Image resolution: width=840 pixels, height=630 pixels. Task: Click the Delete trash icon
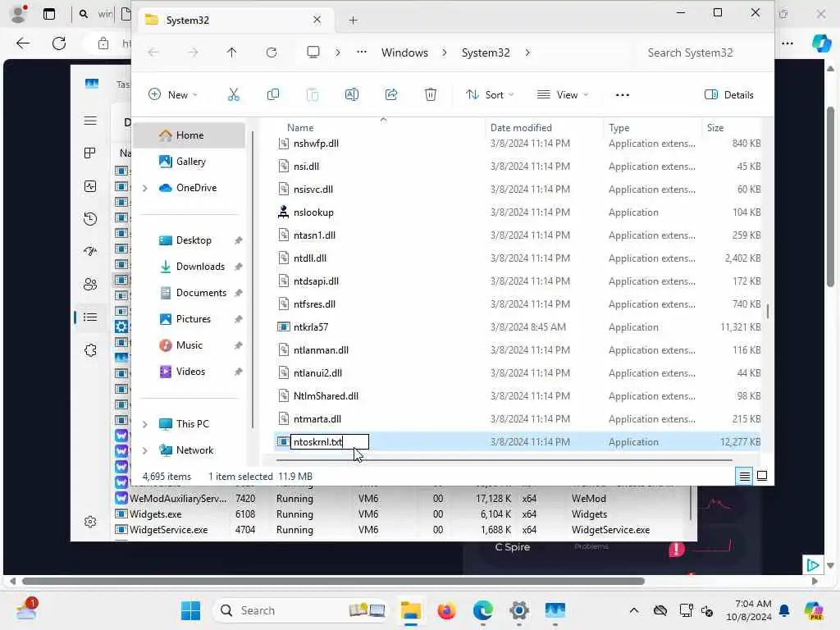[x=430, y=95]
